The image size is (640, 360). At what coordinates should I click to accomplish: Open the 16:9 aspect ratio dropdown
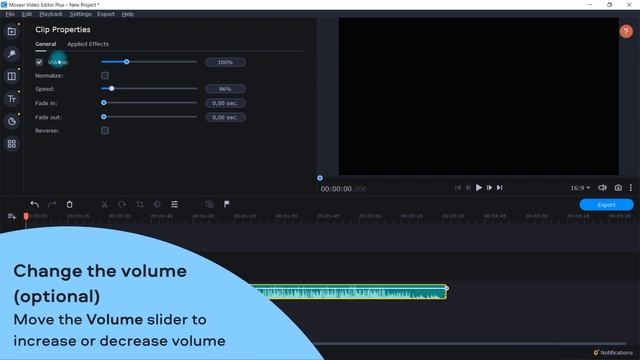[x=580, y=188]
